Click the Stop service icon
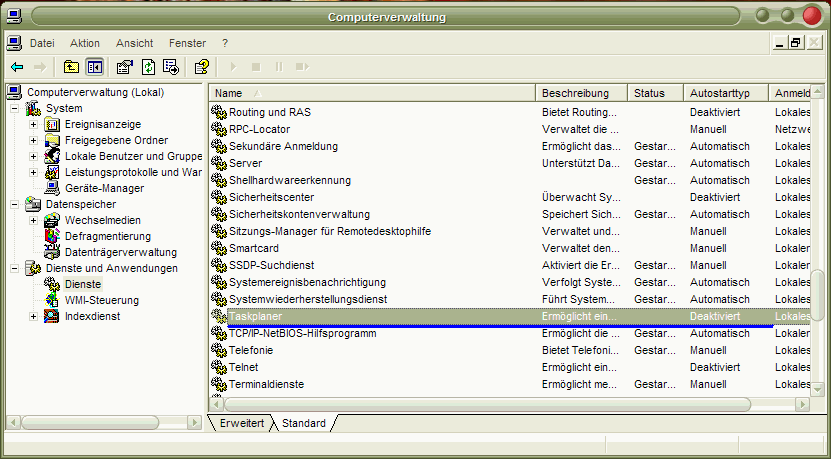 tap(256, 67)
